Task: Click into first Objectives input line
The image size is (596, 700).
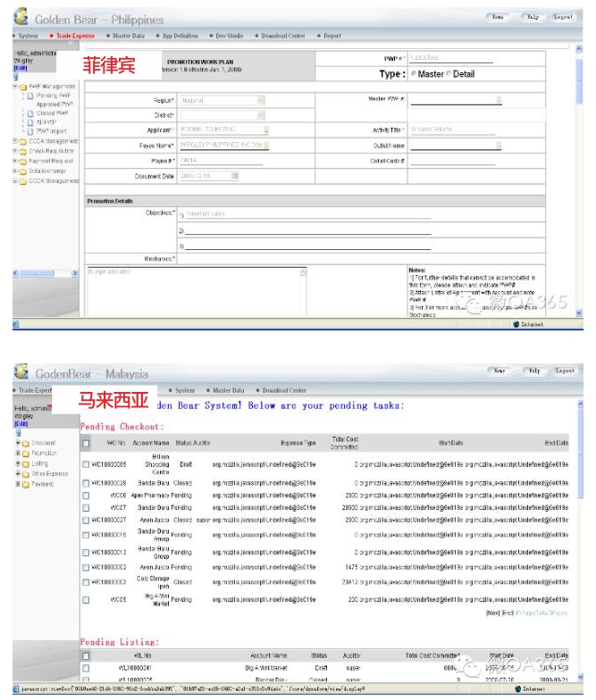Action: (308, 214)
